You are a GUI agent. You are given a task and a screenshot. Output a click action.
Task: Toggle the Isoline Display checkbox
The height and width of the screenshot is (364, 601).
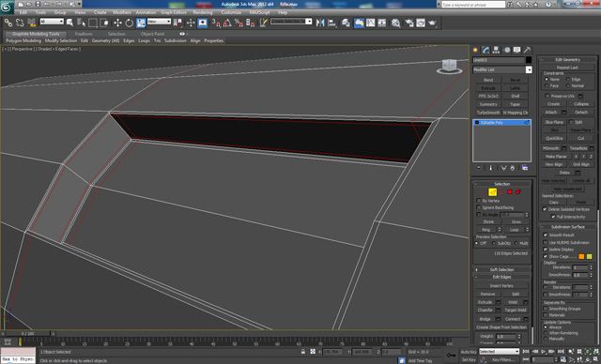[546, 250]
